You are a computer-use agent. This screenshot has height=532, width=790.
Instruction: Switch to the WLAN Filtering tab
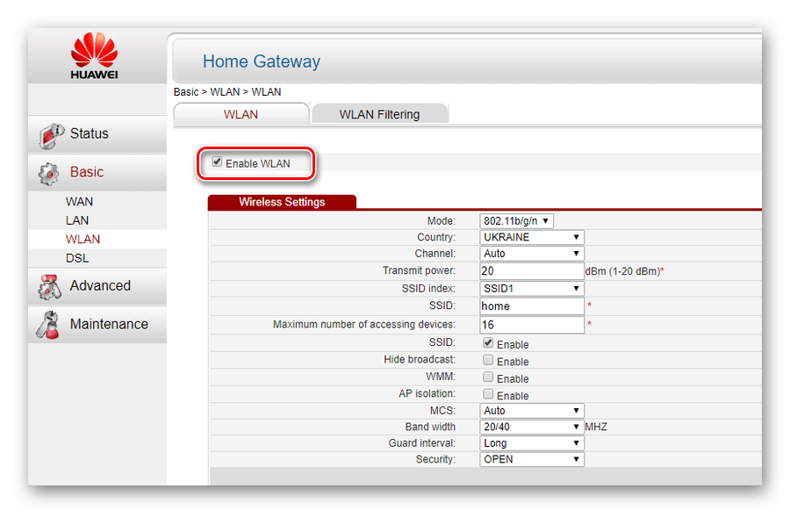[379, 114]
